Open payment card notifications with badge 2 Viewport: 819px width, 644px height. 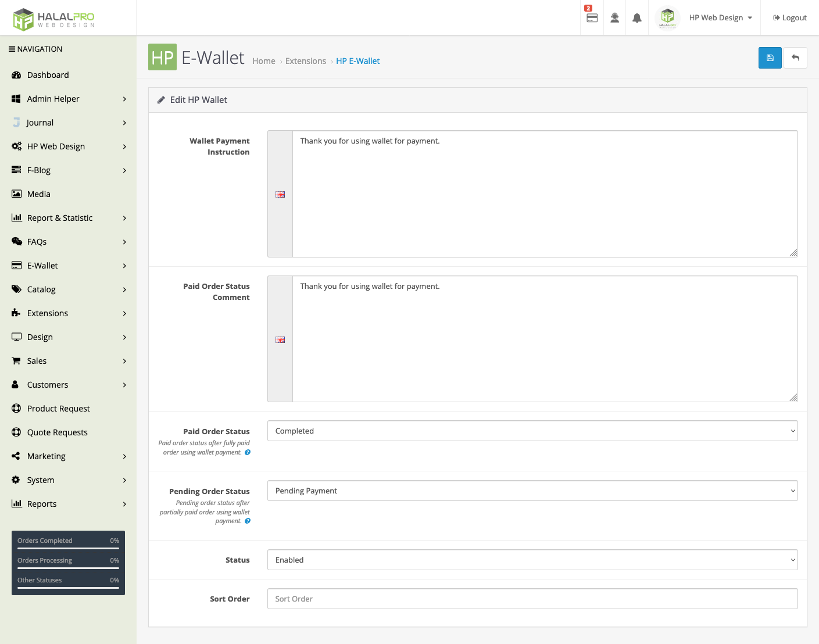pyautogui.click(x=592, y=17)
